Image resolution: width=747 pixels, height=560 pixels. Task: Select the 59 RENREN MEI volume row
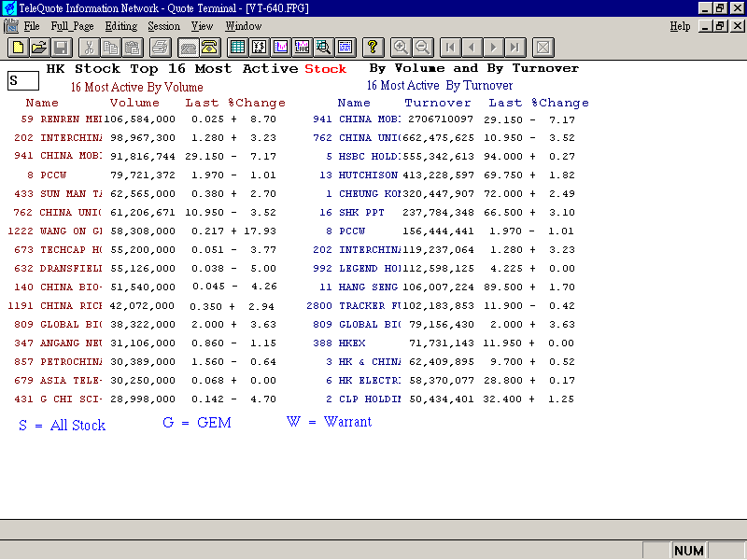(148, 119)
